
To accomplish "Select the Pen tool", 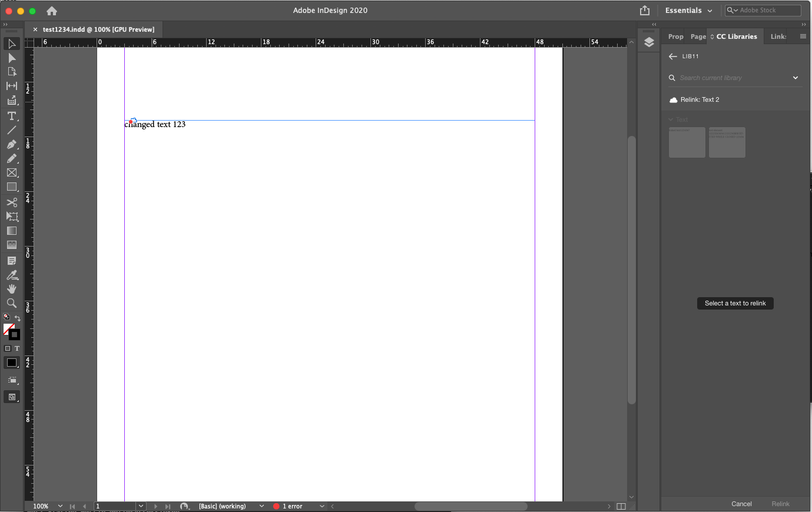I will [12, 144].
